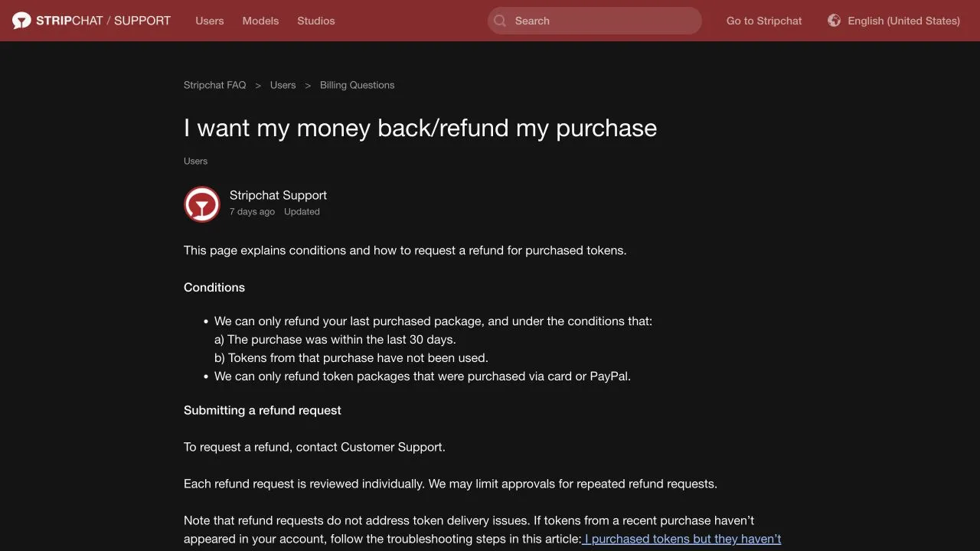Click the 'This page explains conditions' intro

(405, 250)
